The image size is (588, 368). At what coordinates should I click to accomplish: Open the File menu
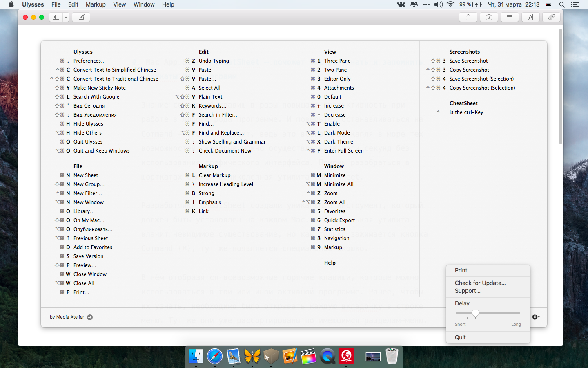point(56,4)
